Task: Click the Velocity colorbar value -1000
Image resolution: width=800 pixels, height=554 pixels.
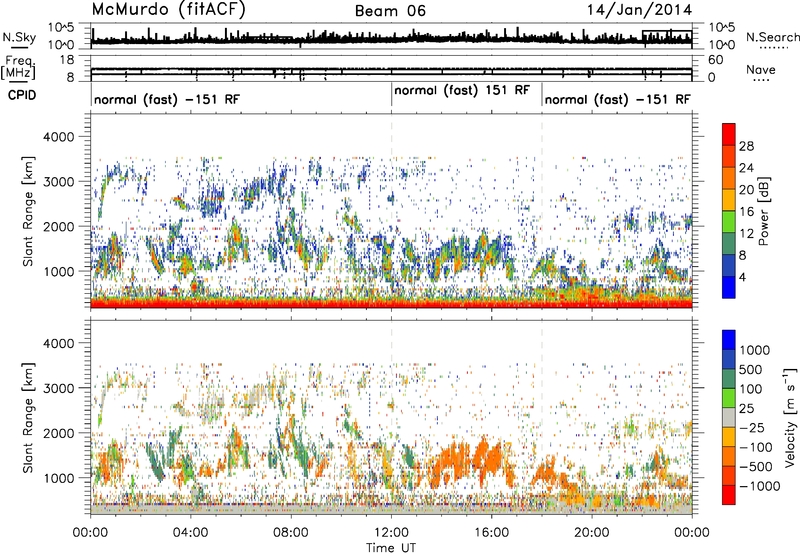Action: click(760, 486)
